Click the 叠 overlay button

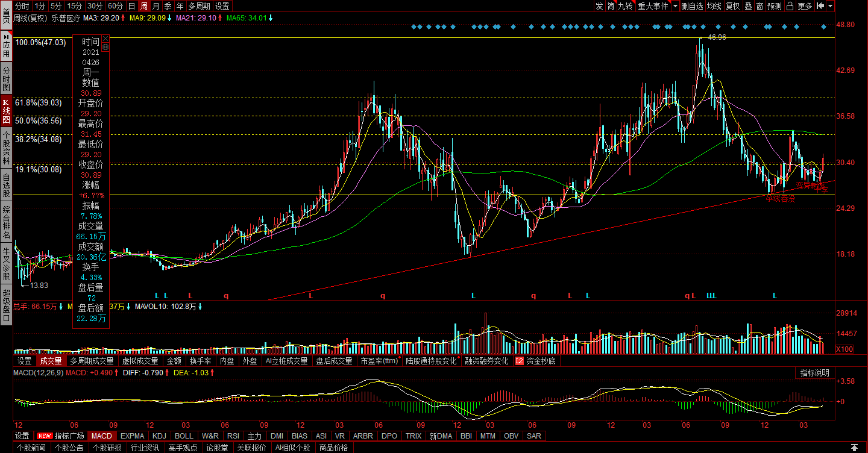point(748,6)
